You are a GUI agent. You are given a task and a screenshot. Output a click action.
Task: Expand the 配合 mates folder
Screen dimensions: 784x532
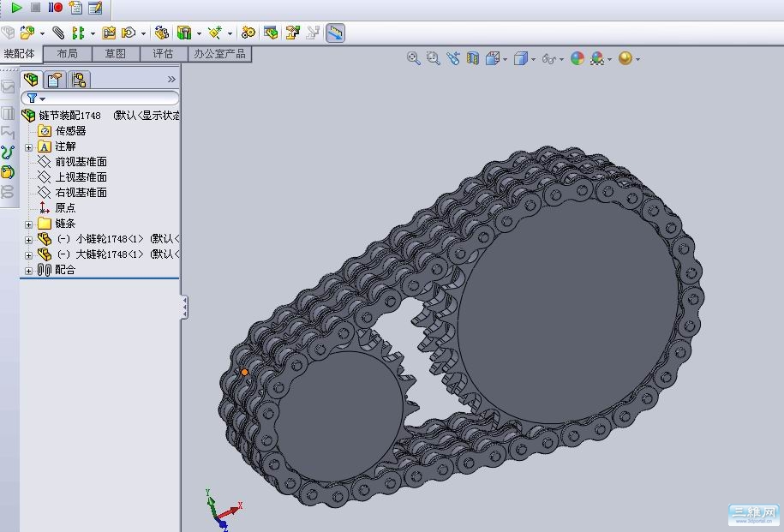point(28,271)
